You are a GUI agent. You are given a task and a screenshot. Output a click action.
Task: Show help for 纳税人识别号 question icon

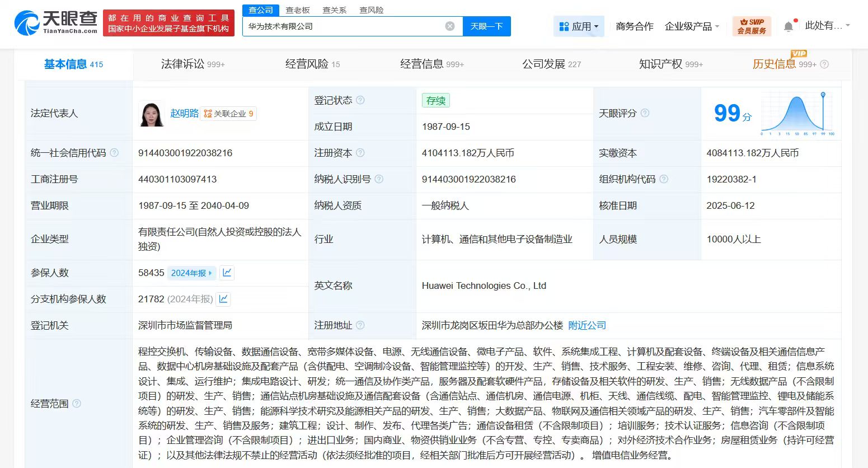[x=379, y=179]
